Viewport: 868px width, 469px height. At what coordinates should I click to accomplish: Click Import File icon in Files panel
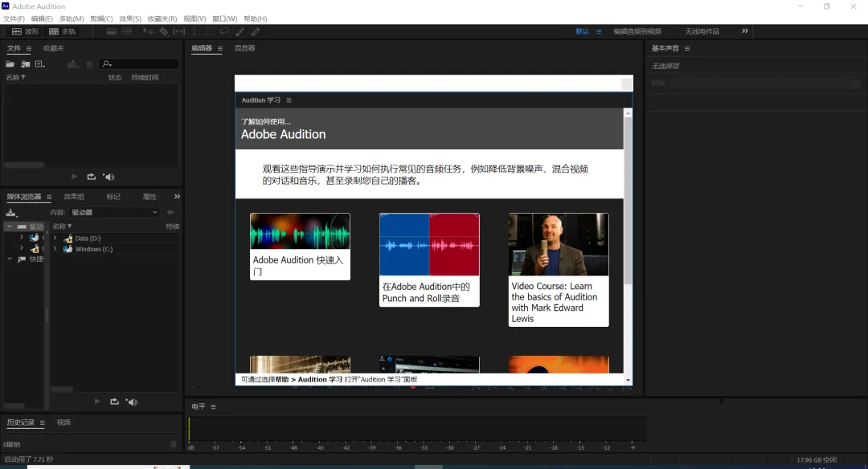[26, 64]
